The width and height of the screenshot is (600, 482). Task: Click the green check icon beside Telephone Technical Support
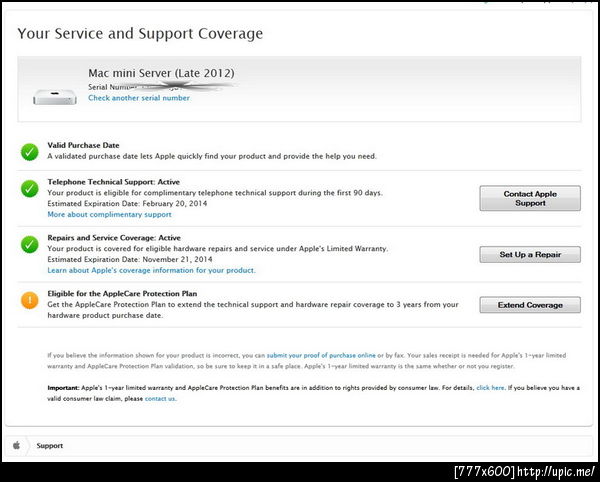pyautogui.click(x=29, y=189)
